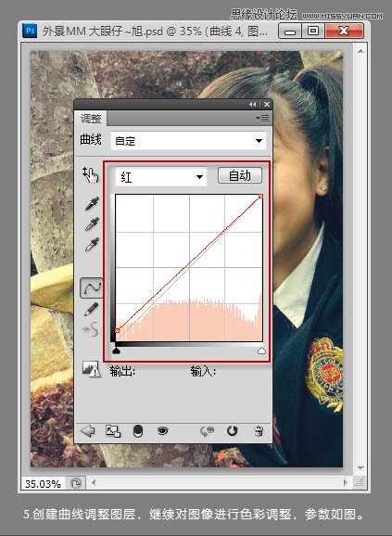Click the smooth curve icon
The height and width of the screenshot is (536, 392).
tap(91, 329)
